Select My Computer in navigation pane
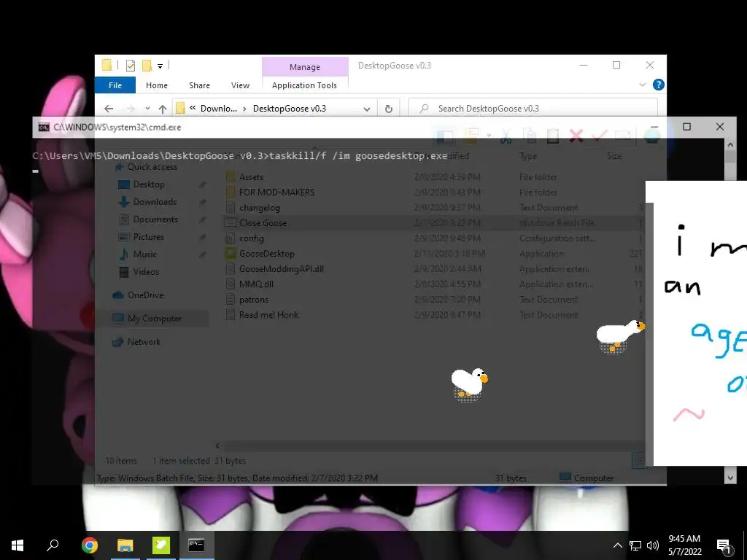The height and width of the screenshot is (560, 747). click(155, 319)
